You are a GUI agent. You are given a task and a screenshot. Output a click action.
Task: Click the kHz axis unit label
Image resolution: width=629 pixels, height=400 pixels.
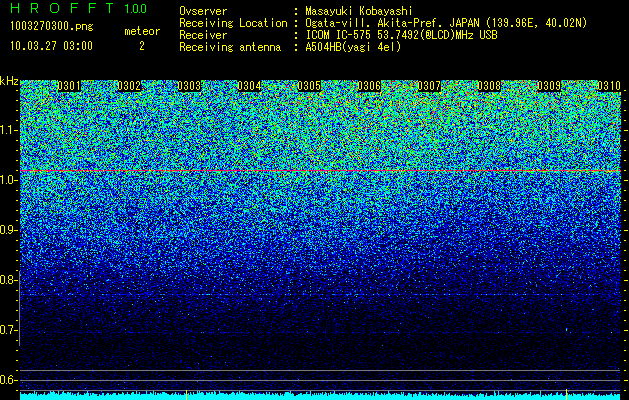(x=9, y=81)
